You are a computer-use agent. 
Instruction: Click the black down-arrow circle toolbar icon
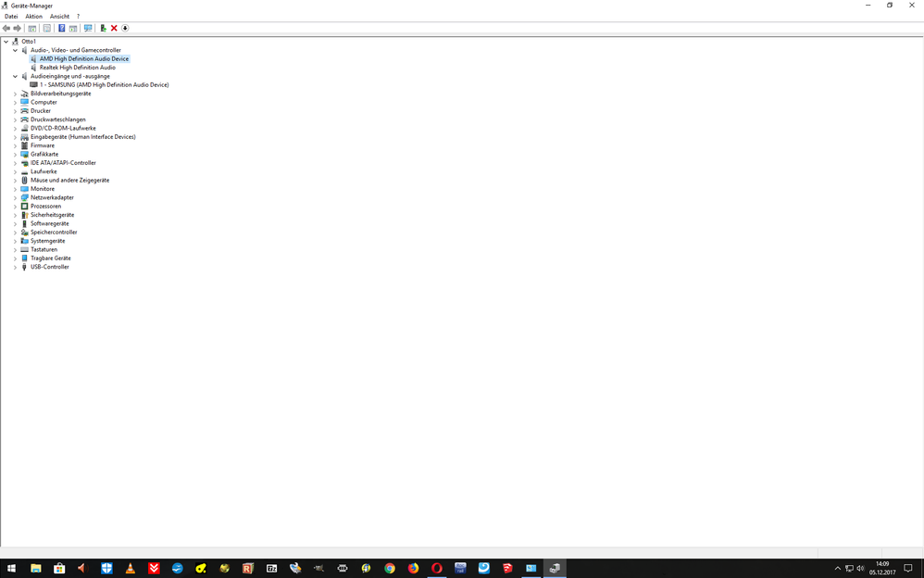(x=125, y=29)
